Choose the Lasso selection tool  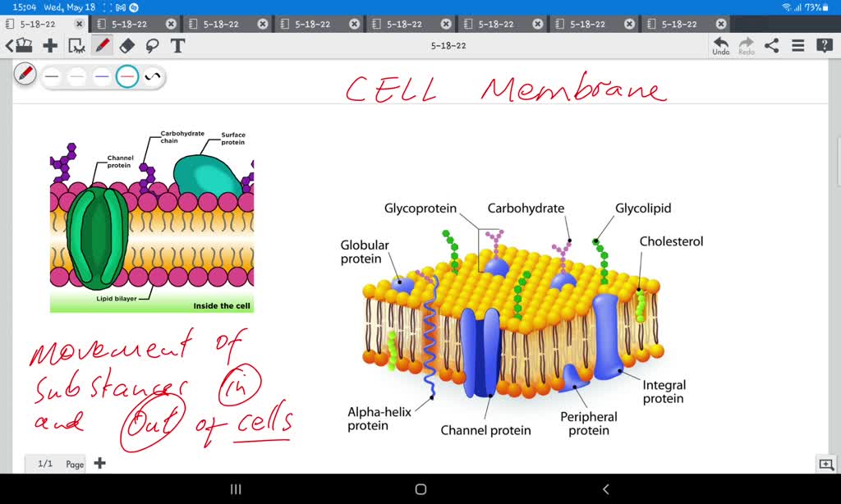pyautogui.click(x=153, y=45)
